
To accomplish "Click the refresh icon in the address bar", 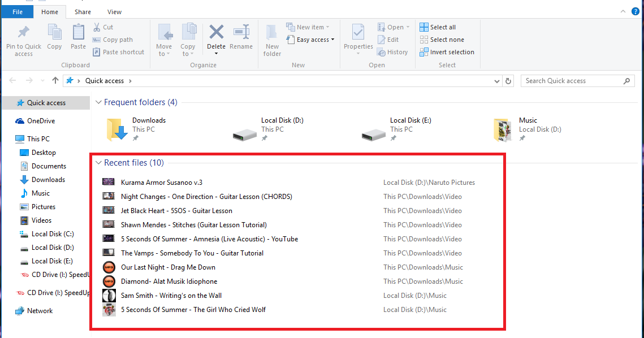I will 508,80.
